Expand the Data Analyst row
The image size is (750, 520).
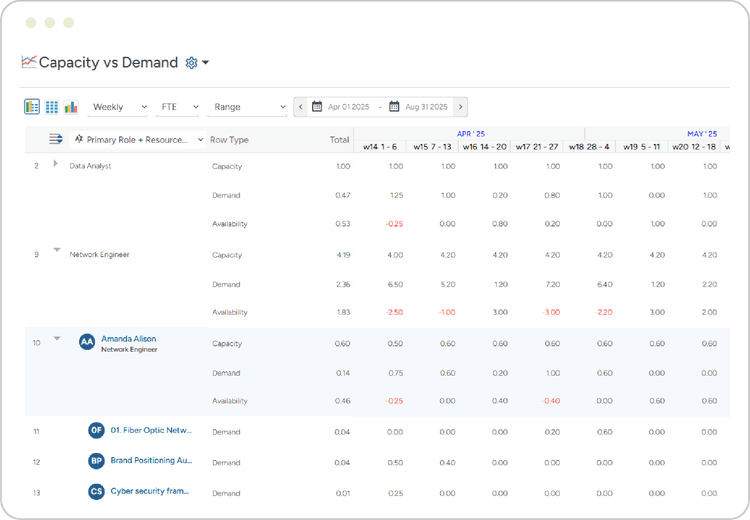pos(56,164)
